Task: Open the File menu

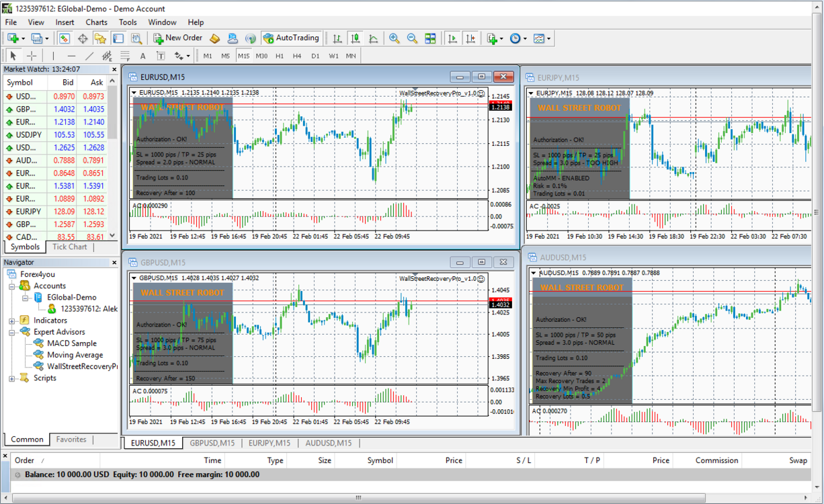Action: tap(11, 22)
